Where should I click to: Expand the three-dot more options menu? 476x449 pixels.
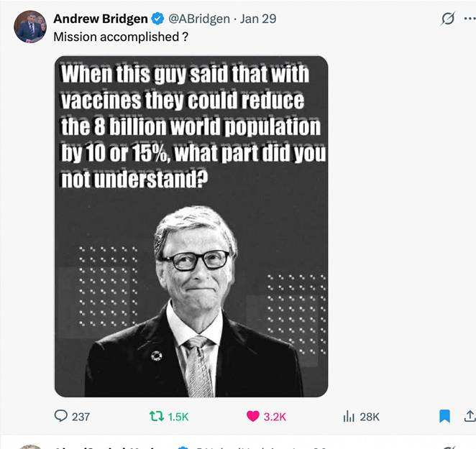[x=470, y=19]
